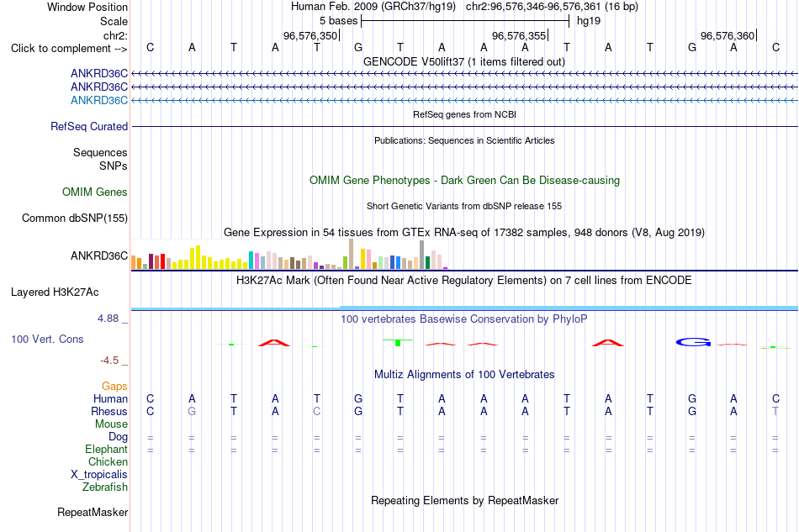Click the 'Click to complement -->' label
The width and height of the screenshot is (799, 532).
click(69, 49)
